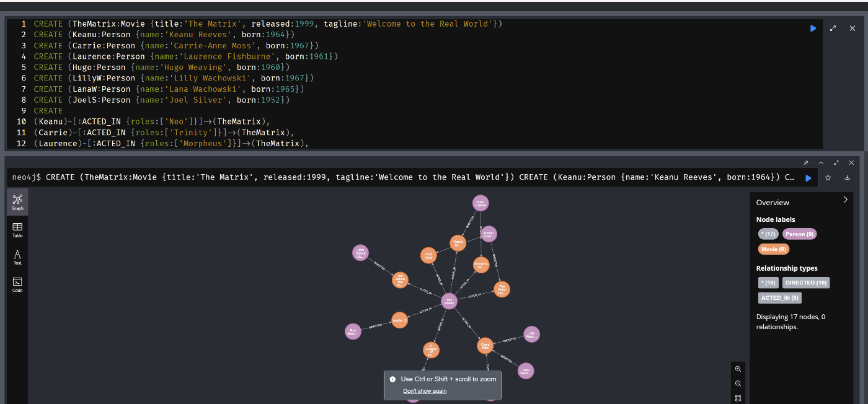Run the query in the top editor
The width and height of the screenshot is (868, 404).
pos(813,28)
